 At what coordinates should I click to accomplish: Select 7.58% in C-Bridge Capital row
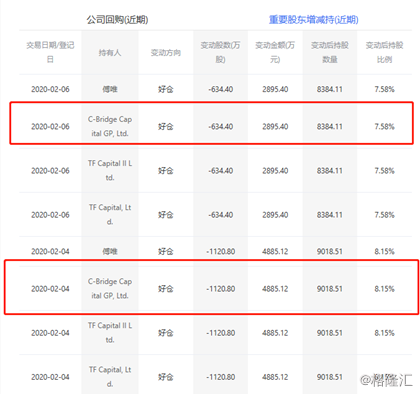coord(384,127)
